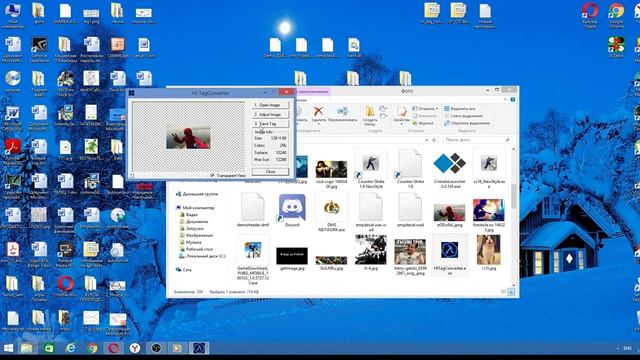
Task: Select the Google Chrome desktop shortcut
Action: pyautogui.click(x=616, y=16)
